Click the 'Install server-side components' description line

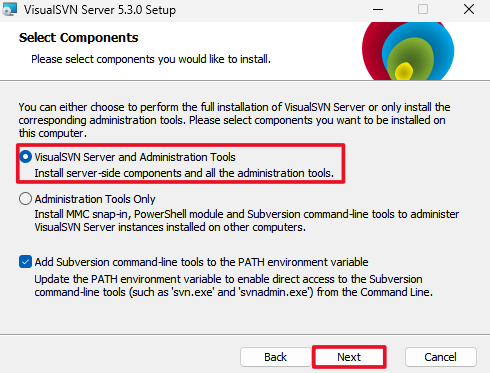(184, 173)
